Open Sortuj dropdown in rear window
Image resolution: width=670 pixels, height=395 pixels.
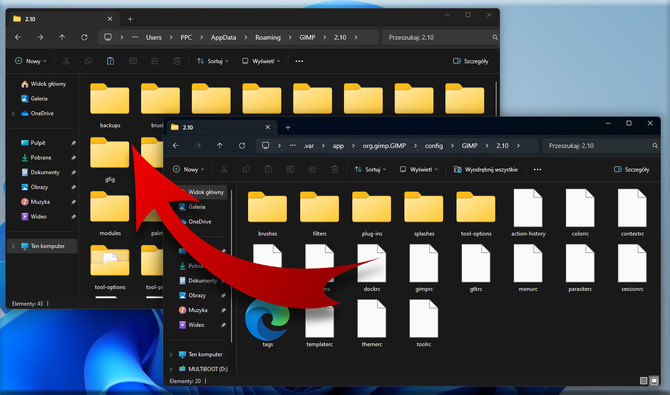212,61
